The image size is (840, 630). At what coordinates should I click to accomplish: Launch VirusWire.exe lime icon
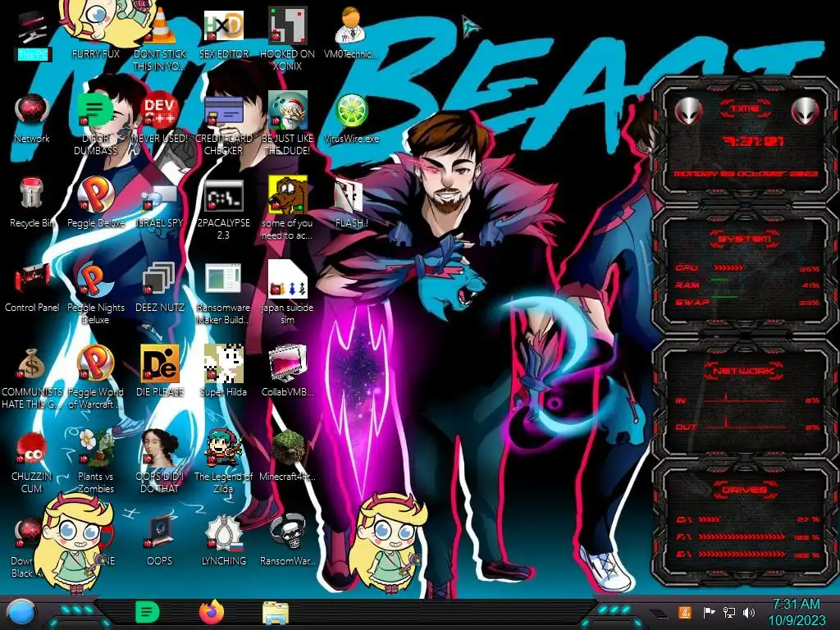tap(351, 118)
